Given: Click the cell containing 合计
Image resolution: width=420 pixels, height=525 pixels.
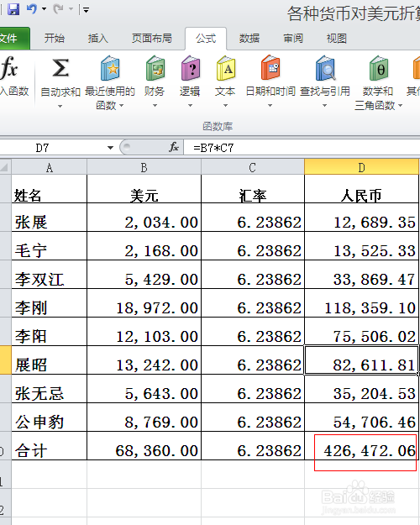Looking at the screenshot, I should (x=50, y=446).
